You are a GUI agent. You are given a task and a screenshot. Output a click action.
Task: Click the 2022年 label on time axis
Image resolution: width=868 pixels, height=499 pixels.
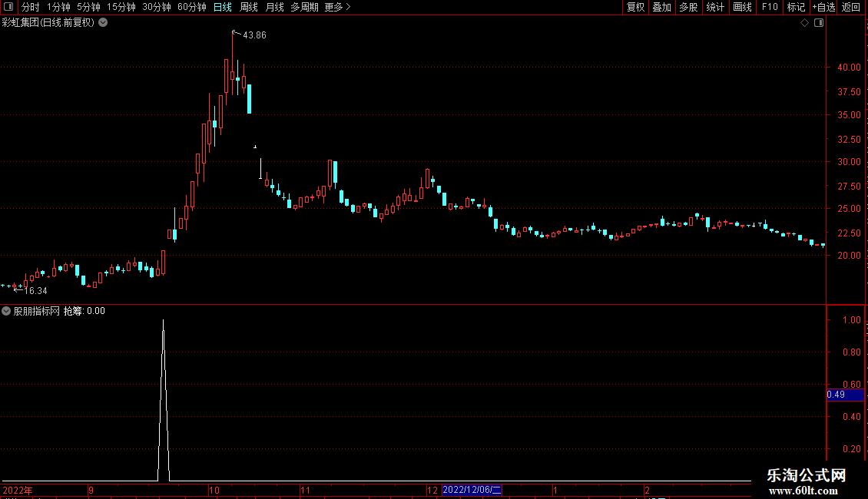17,490
